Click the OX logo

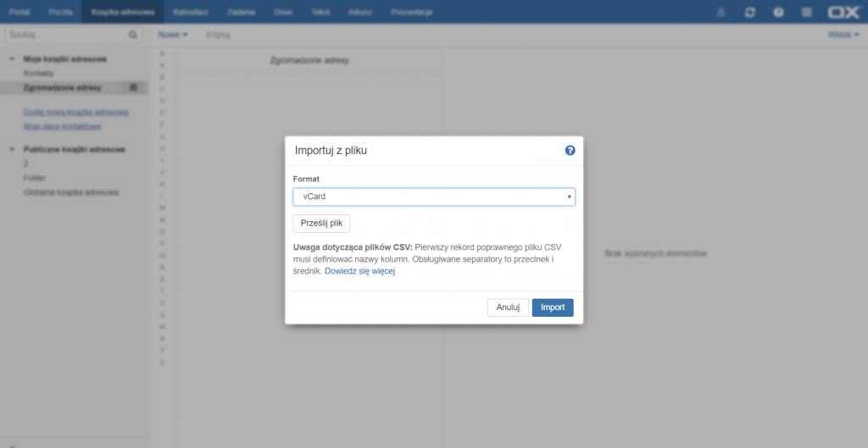coord(844,13)
